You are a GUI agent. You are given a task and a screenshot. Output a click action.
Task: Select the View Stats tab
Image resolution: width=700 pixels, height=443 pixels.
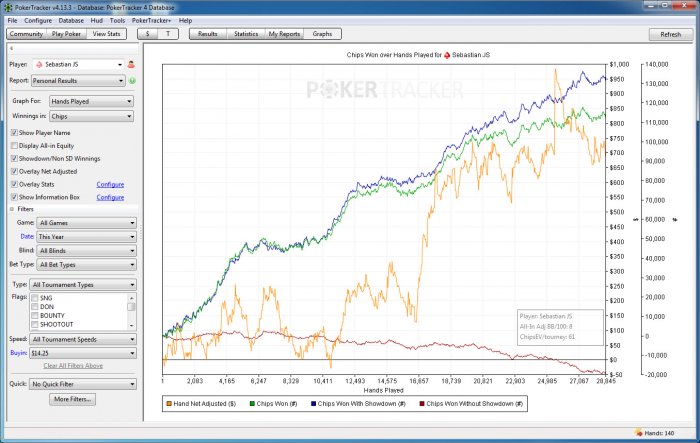pos(106,34)
